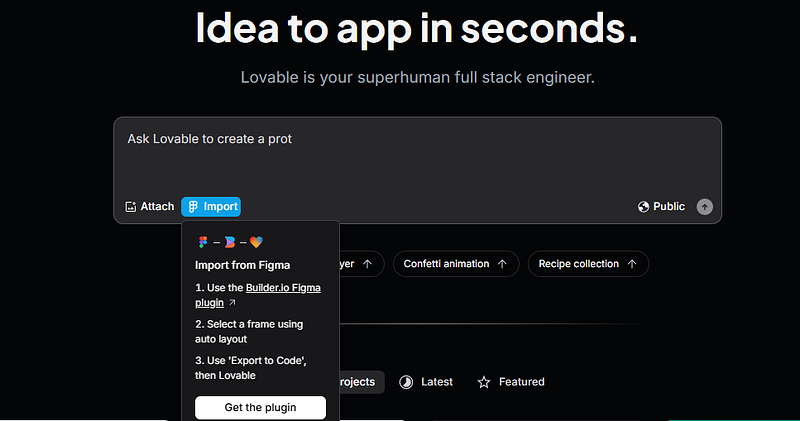Click the external link arrow after plugin
Viewport: 800px width, 421px height.
232,303
